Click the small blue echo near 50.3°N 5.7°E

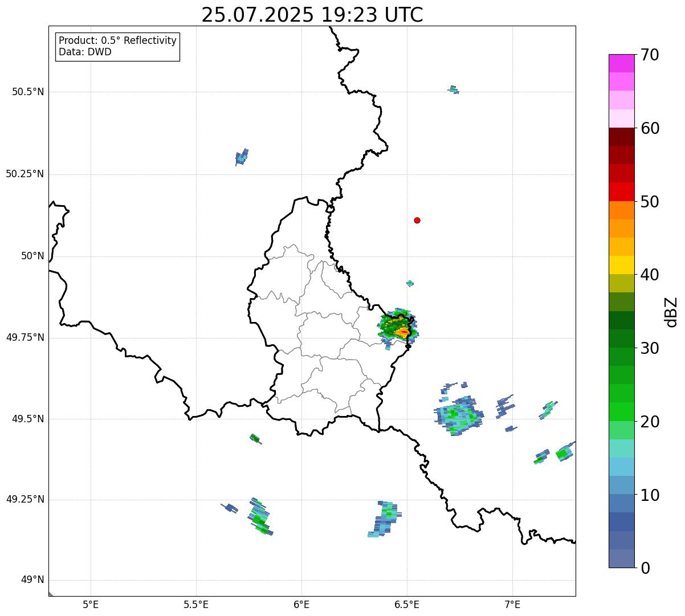coord(242,157)
